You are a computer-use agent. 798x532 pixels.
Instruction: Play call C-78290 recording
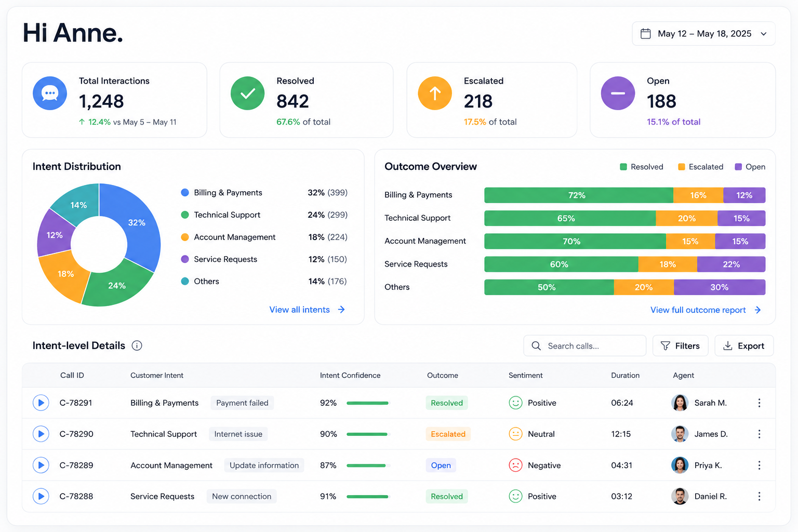point(41,434)
